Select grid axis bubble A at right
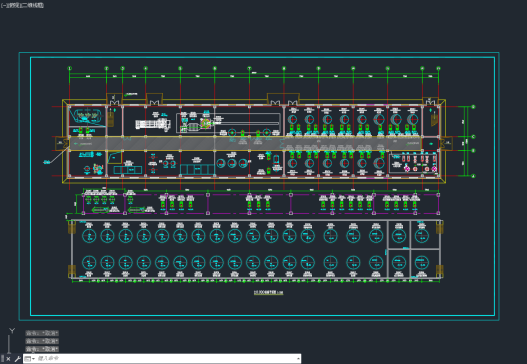This screenshot has width=527, height=364. click(473, 176)
